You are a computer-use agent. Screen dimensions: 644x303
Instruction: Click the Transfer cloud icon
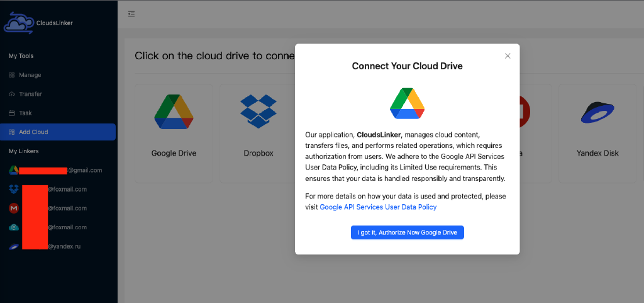click(11, 94)
